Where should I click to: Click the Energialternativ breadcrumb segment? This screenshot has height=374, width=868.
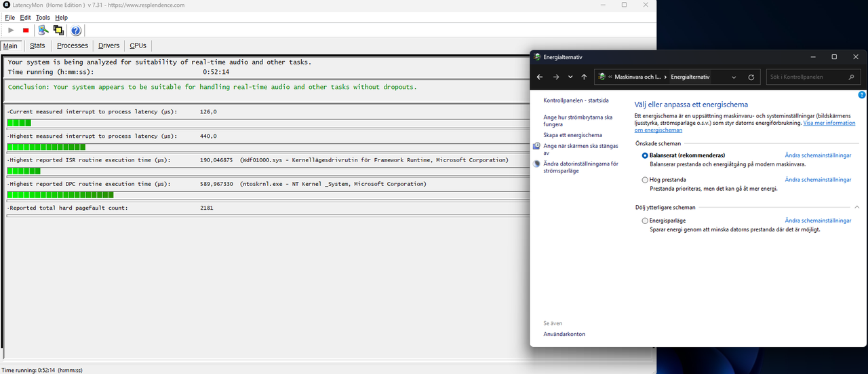coord(690,77)
